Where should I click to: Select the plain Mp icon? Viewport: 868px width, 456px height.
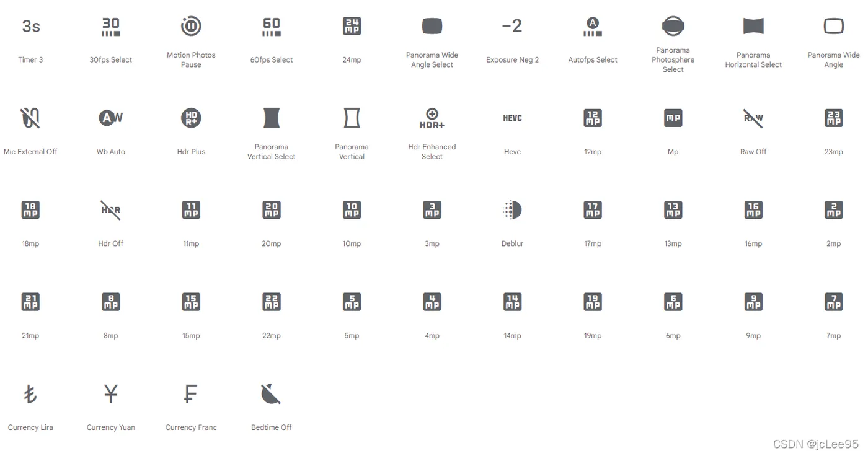673,118
